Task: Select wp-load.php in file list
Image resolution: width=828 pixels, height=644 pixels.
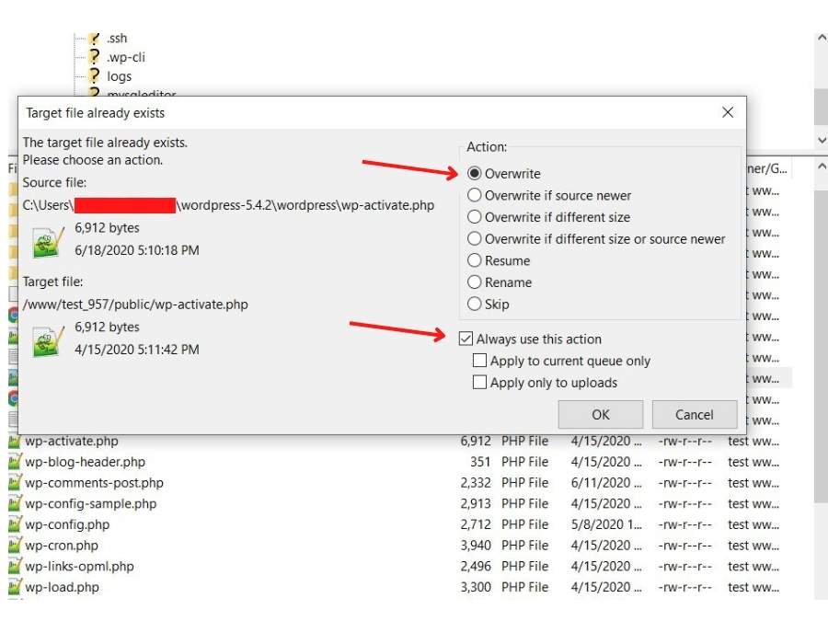Action: (62, 587)
